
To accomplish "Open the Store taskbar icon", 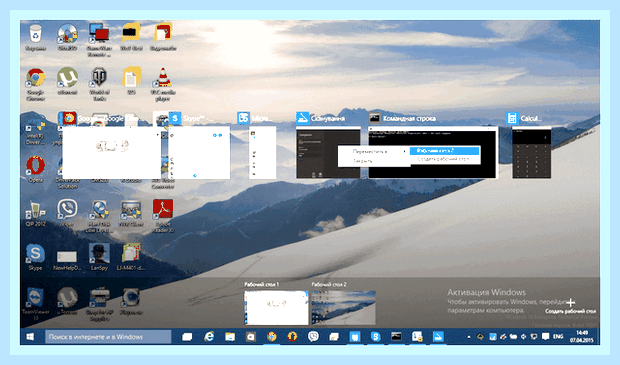I will (x=251, y=337).
